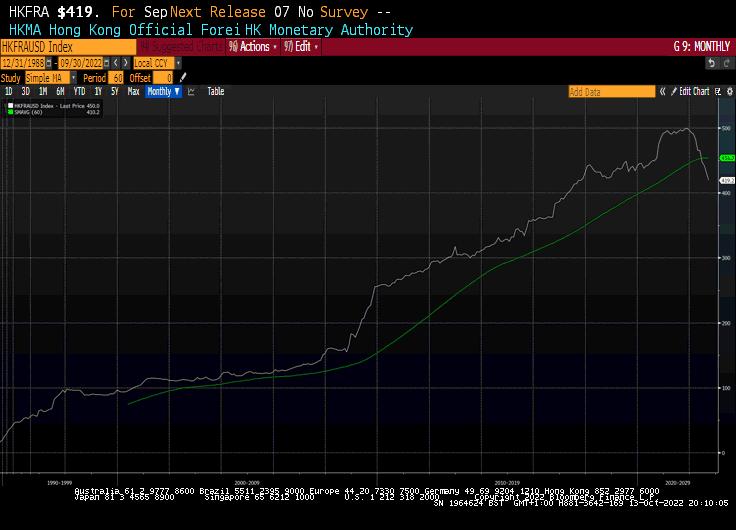The height and width of the screenshot is (530, 736).
Task: Collapse panel with double-left chevron icon
Action: point(662,91)
